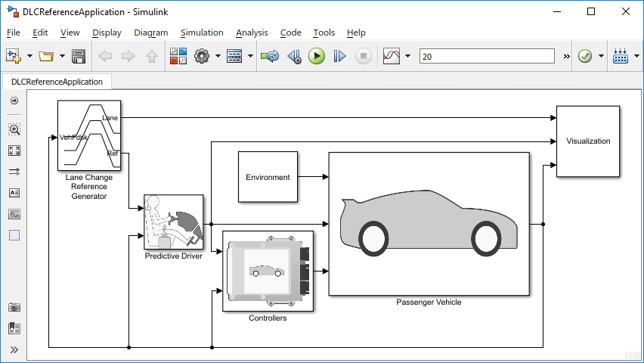The image size is (644, 363).
Task: Select the Visualization block
Action: point(588,141)
